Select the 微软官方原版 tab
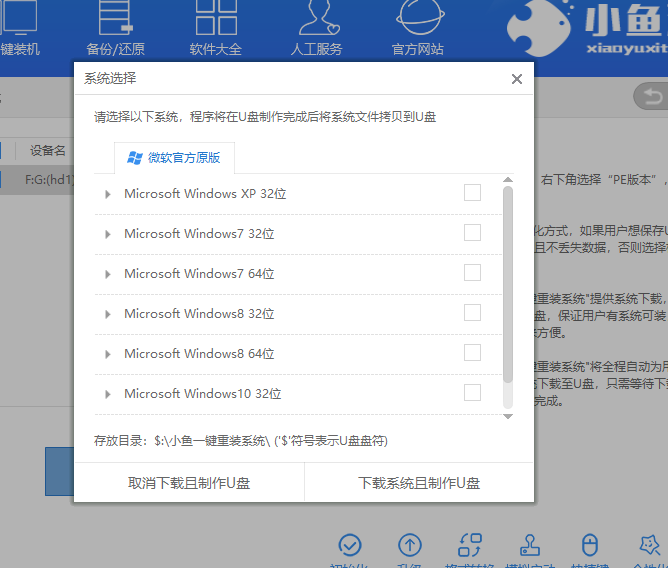Screen dimensions: 668x568 point(174,158)
